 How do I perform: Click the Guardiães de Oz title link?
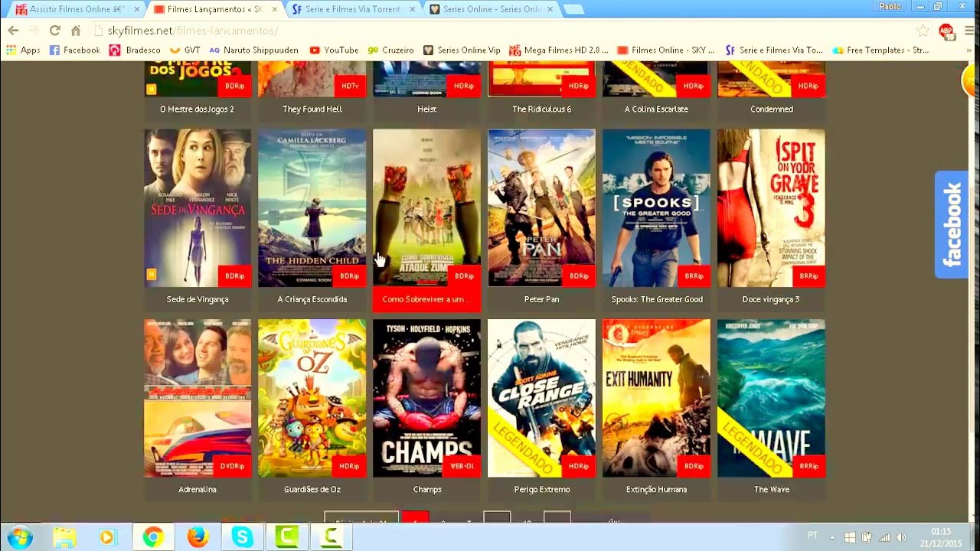click(312, 489)
